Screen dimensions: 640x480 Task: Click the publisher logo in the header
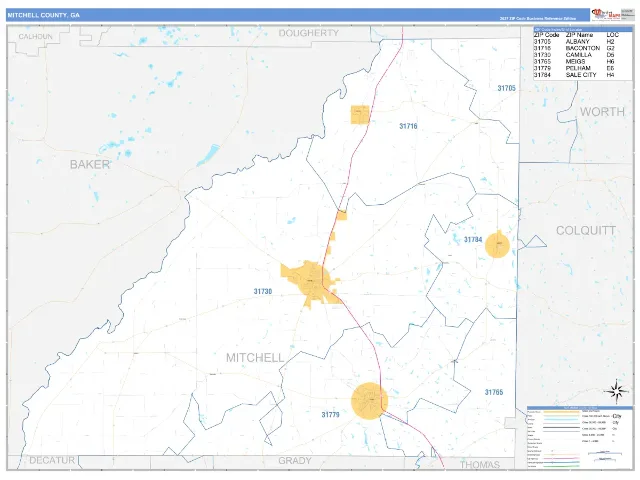click(606, 15)
